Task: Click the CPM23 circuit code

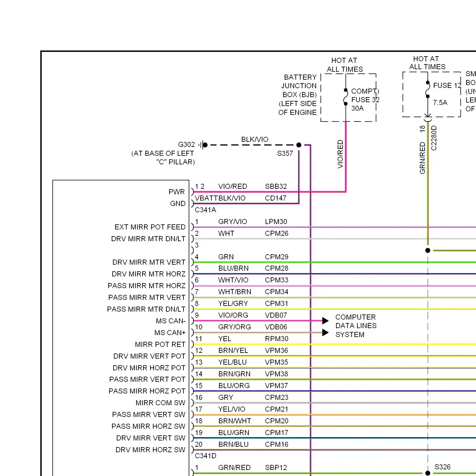Action: coord(277,397)
